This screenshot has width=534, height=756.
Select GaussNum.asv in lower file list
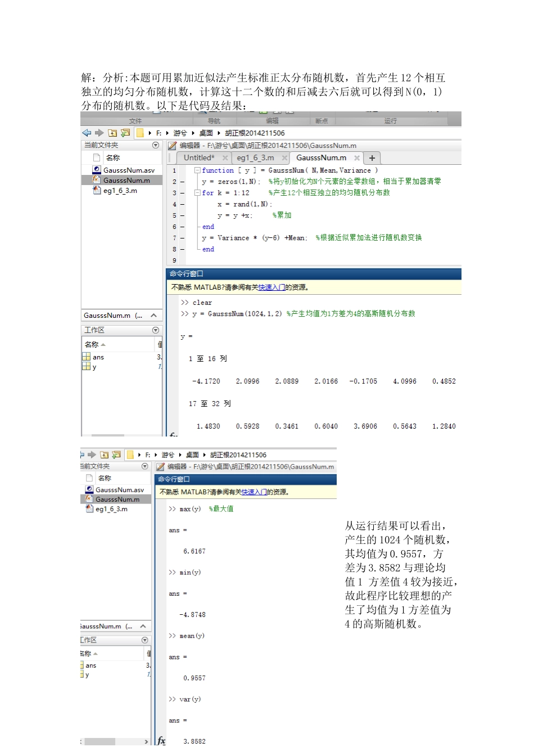(x=116, y=490)
